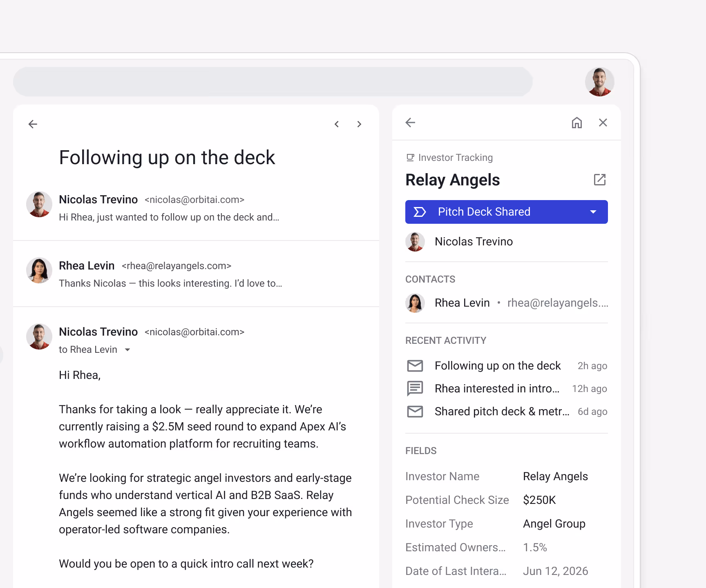Edit Estimated Ownership value 1.5%

pyautogui.click(x=535, y=547)
